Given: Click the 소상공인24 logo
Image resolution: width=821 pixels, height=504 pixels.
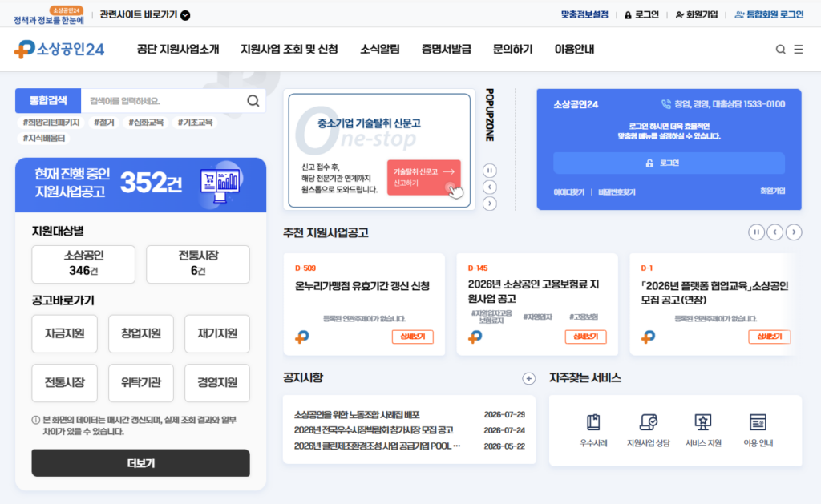Looking at the screenshot, I should click(x=59, y=49).
